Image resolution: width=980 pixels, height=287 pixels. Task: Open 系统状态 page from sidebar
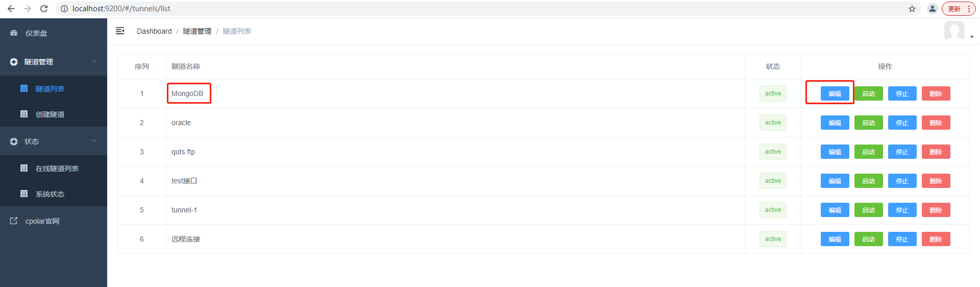click(50, 194)
